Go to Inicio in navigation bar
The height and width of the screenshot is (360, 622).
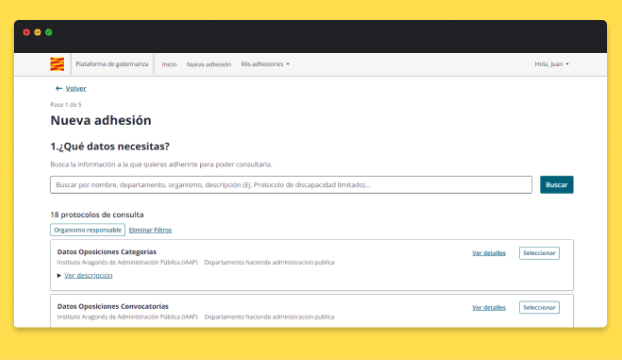tap(169, 64)
